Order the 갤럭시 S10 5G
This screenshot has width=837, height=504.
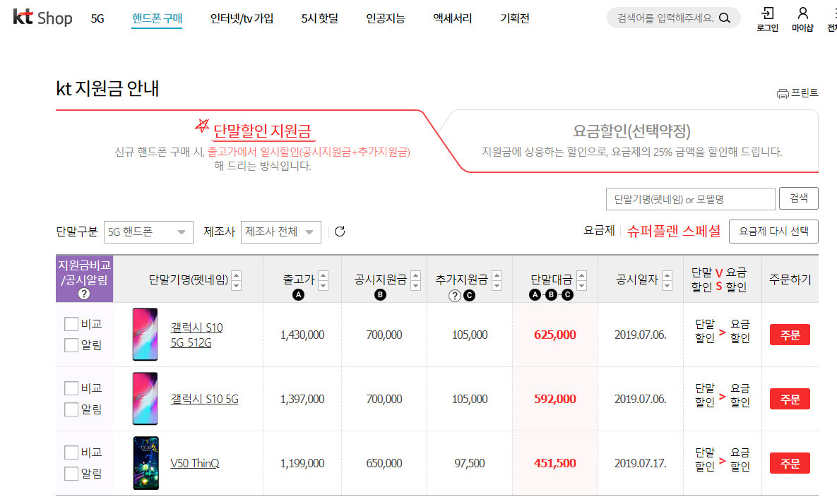[790, 399]
